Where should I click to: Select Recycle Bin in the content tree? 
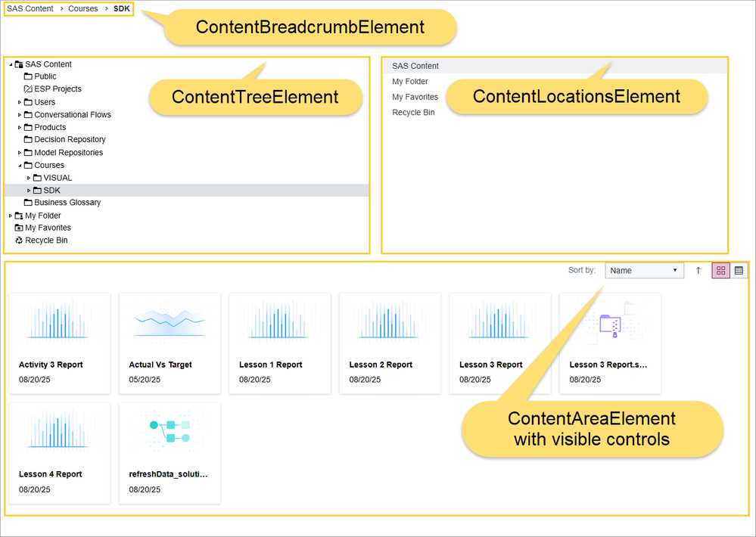[x=46, y=240]
